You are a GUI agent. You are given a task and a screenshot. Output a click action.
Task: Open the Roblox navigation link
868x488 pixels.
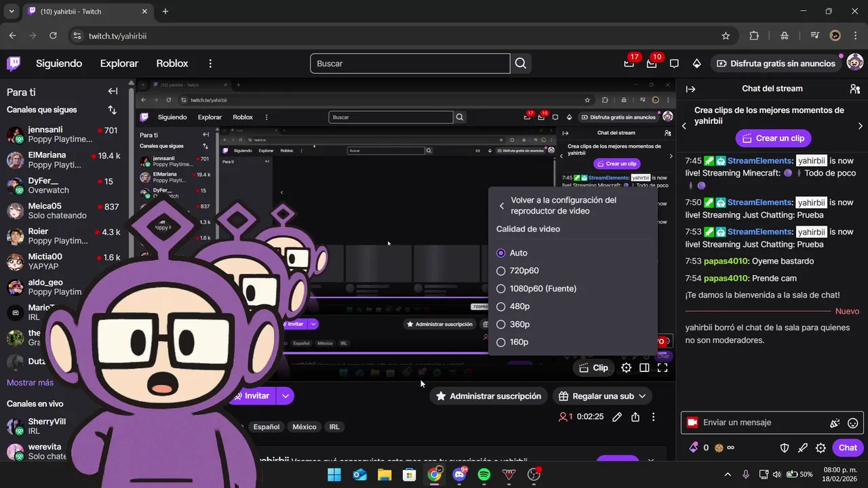pos(172,64)
